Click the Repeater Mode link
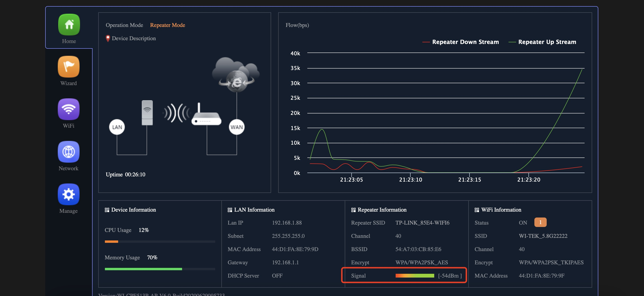This screenshot has width=644, height=296. coord(167,25)
